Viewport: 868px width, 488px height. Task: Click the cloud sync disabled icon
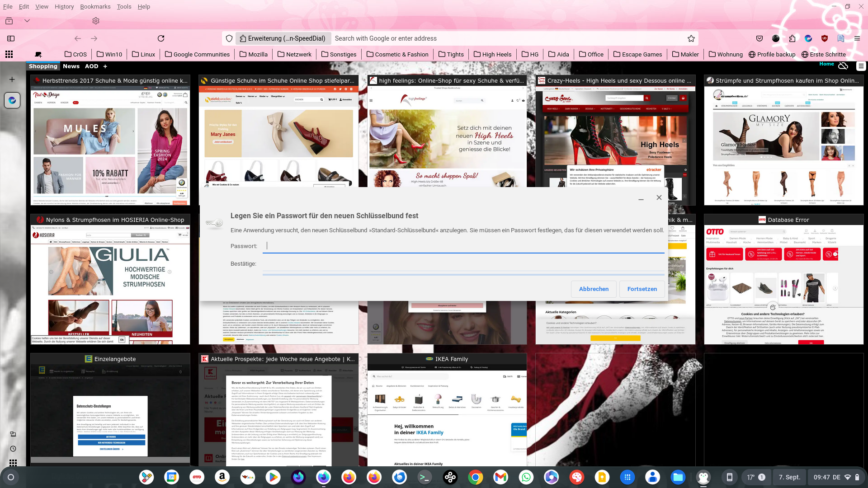[x=843, y=66]
